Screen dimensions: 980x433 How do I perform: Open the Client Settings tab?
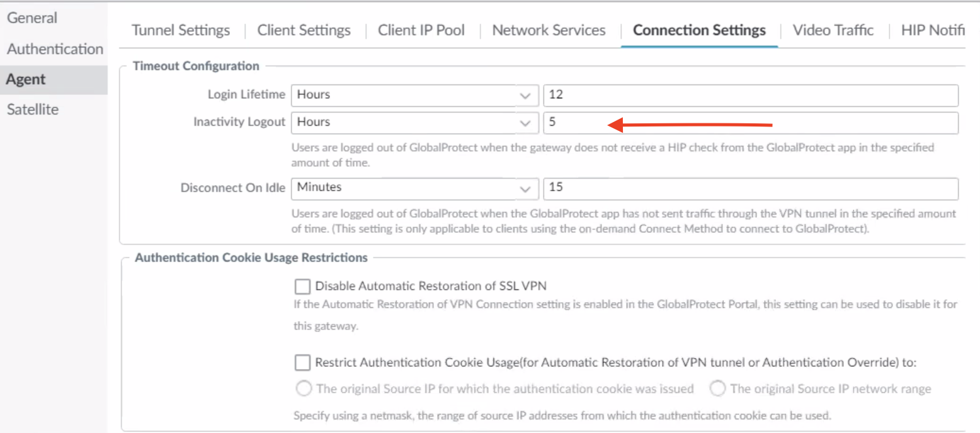pos(304,30)
